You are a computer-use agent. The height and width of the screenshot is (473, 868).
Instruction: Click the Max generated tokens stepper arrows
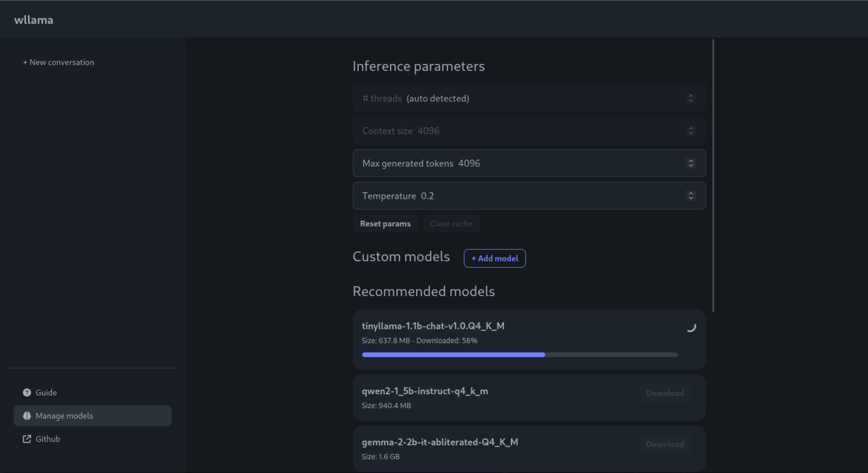click(691, 163)
